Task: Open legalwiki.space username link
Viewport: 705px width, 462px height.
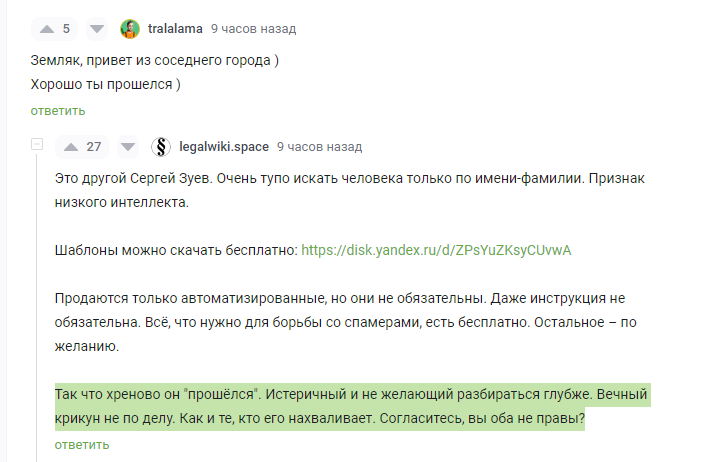Action: pos(224,147)
